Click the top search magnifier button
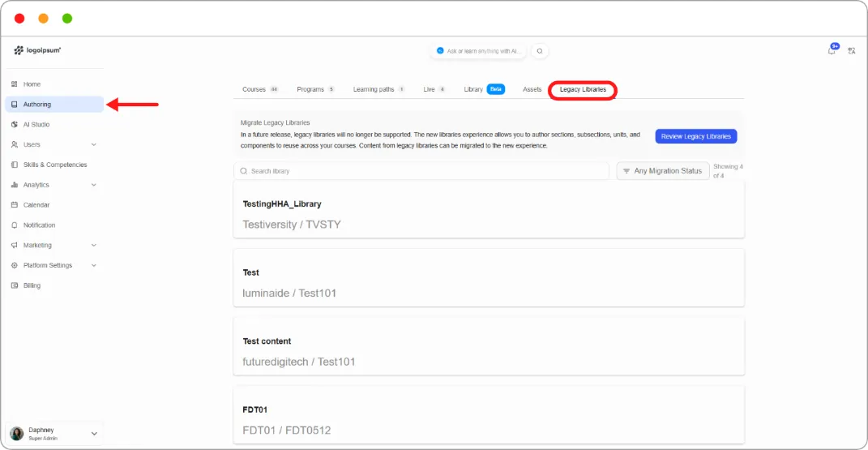This screenshot has height=450, width=868. (540, 51)
